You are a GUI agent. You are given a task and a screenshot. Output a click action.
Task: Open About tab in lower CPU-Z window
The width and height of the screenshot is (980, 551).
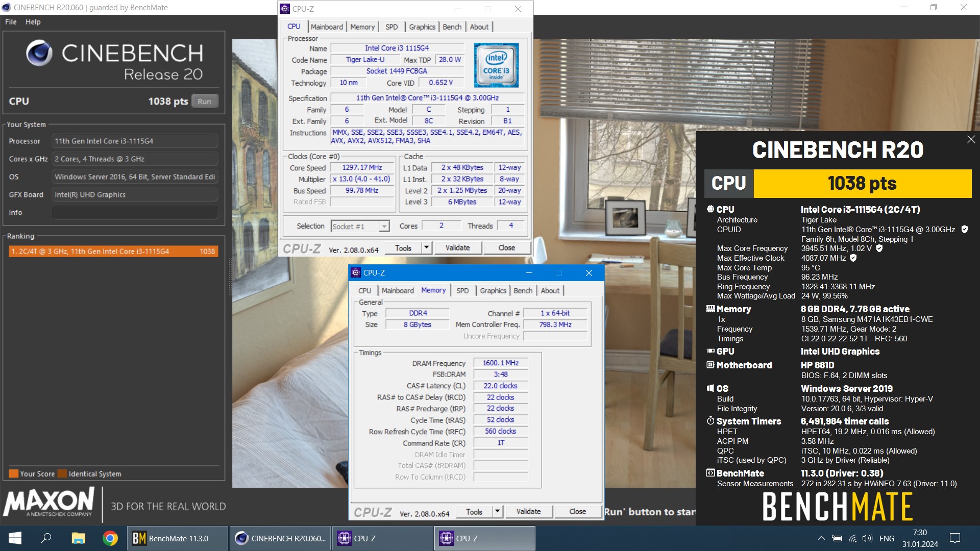coord(550,290)
